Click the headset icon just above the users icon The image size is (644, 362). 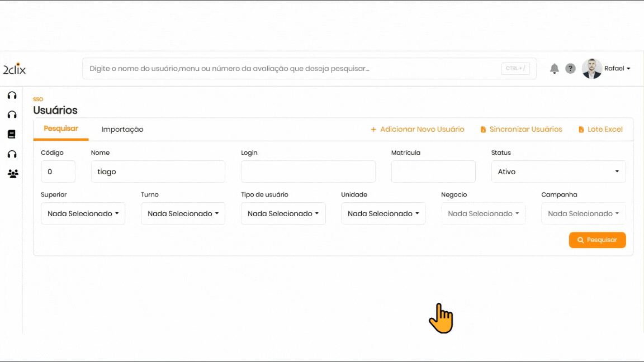click(x=12, y=154)
